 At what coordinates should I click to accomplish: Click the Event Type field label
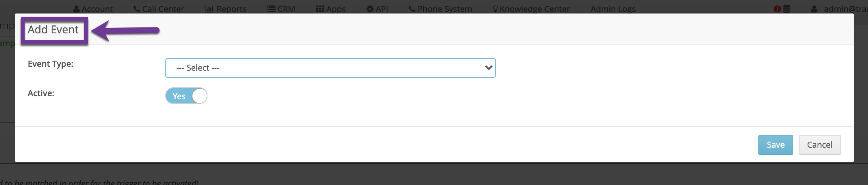tap(50, 64)
